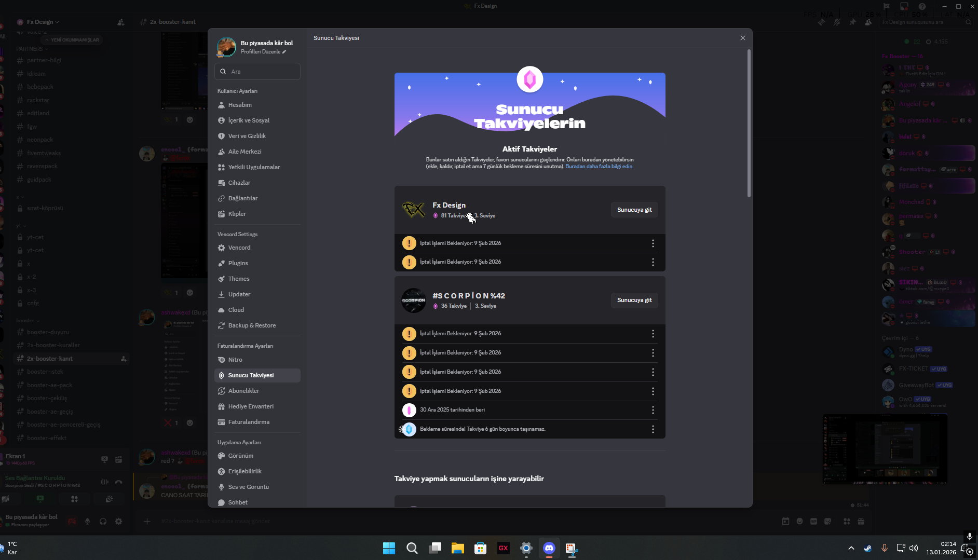Click the plus attach icon in message bar
Viewport: 978px width, 560px height.
tap(147, 521)
